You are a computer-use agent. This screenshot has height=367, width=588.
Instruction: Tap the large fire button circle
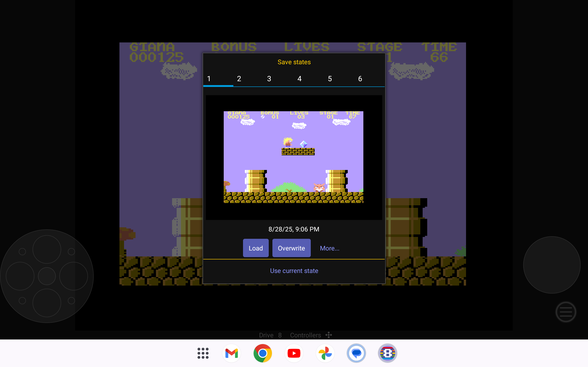(x=551, y=264)
